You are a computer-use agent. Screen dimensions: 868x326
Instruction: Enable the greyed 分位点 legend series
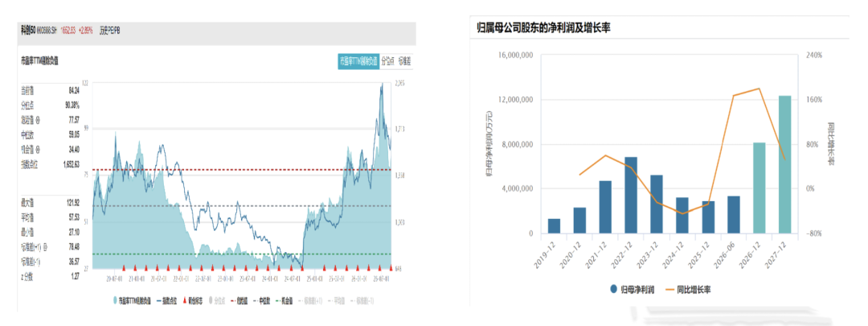point(217,300)
